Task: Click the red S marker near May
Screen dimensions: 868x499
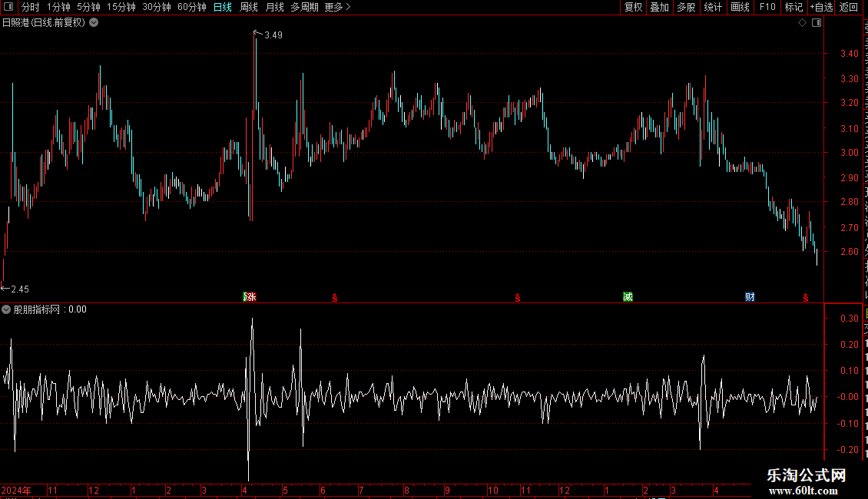Action: pyautogui.click(x=335, y=298)
